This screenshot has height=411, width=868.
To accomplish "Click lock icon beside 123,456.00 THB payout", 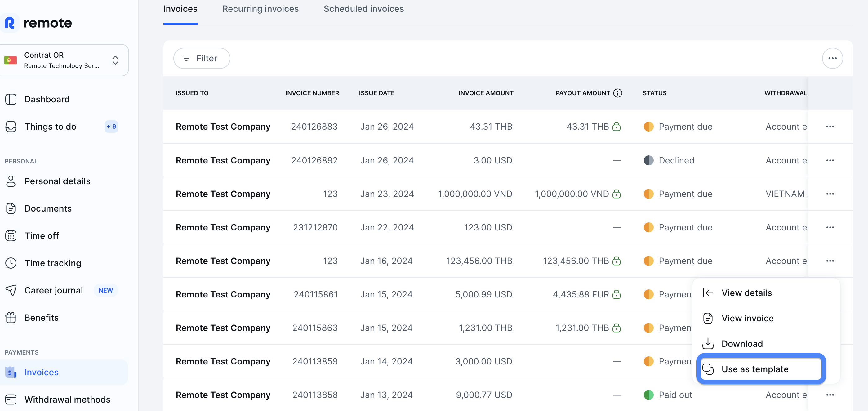I will tap(616, 261).
